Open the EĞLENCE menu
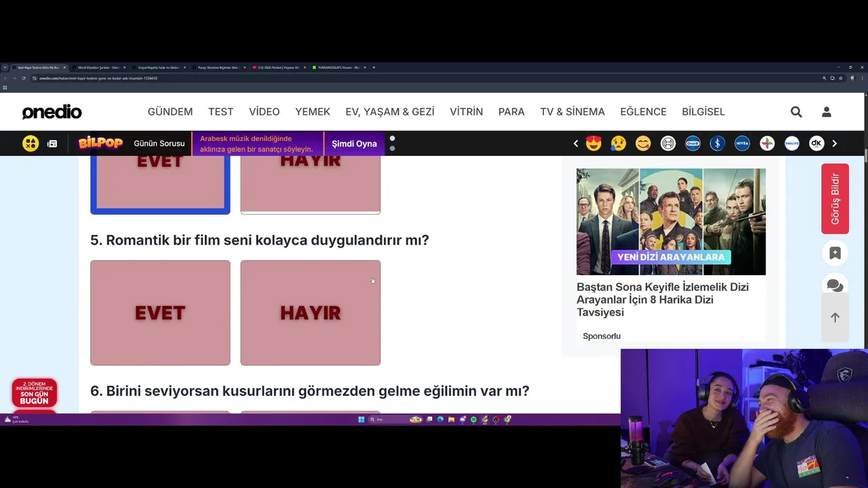This screenshot has width=868, height=488. click(644, 112)
